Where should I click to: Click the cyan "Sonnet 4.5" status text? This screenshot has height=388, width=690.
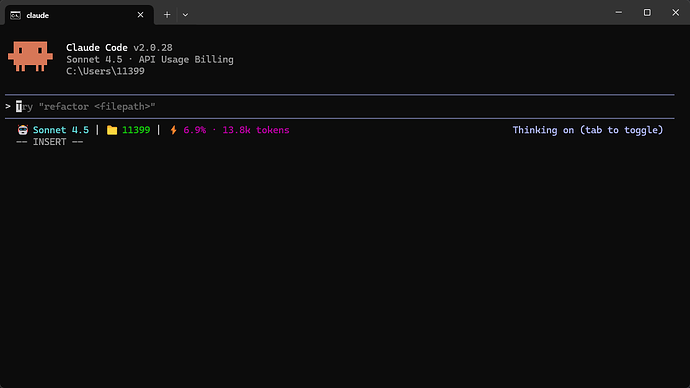[x=61, y=130]
